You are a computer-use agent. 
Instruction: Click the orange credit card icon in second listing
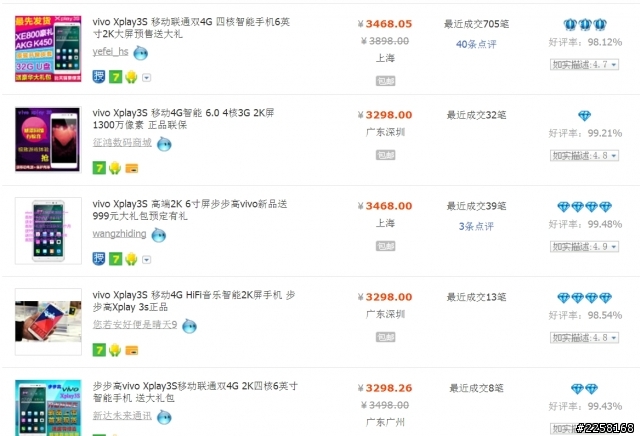pos(131,168)
